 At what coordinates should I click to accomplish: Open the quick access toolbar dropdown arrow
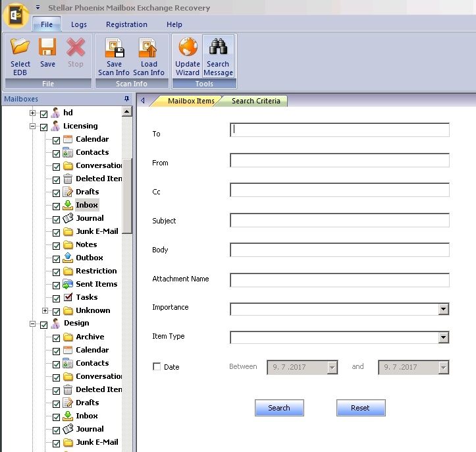pyautogui.click(x=38, y=7)
